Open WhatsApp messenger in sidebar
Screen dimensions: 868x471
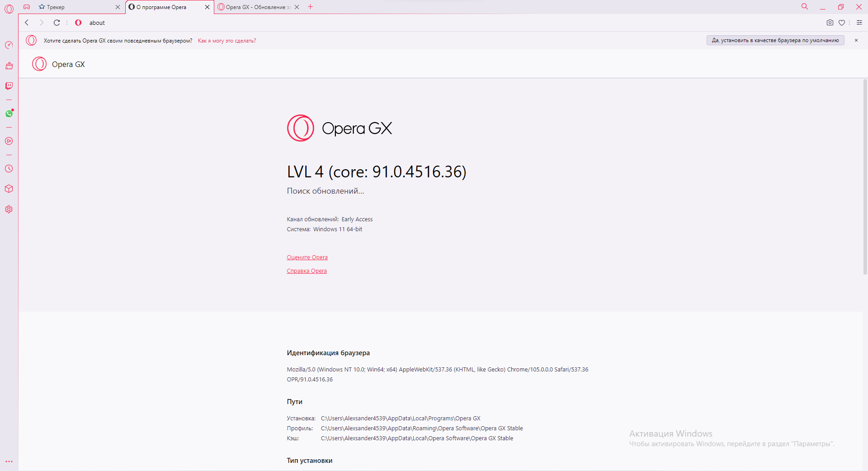9,114
